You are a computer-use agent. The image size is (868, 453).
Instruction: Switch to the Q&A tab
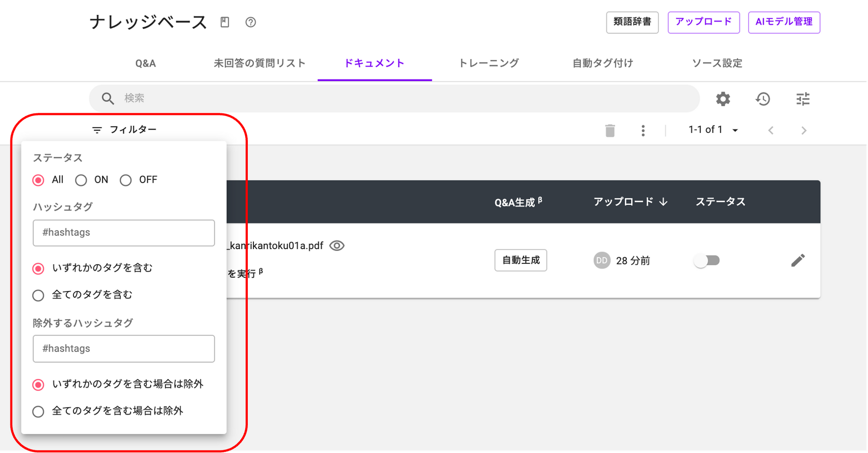[x=145, y=63]
